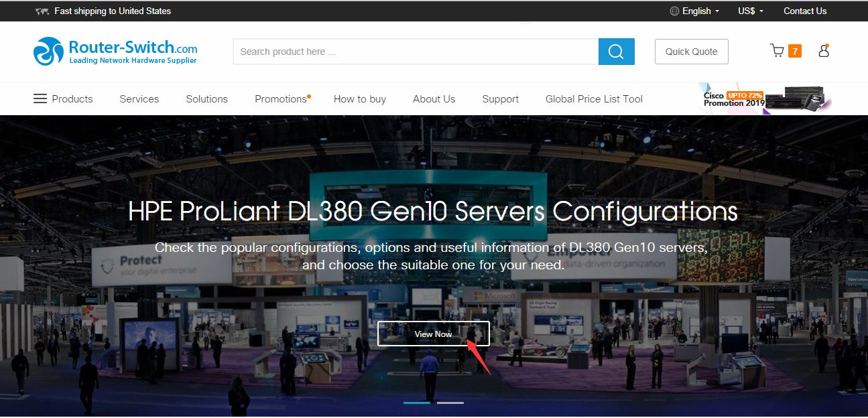Open the Services menu
The width and height of the screenshot is (868, 418).
click(x=139, y=98)
